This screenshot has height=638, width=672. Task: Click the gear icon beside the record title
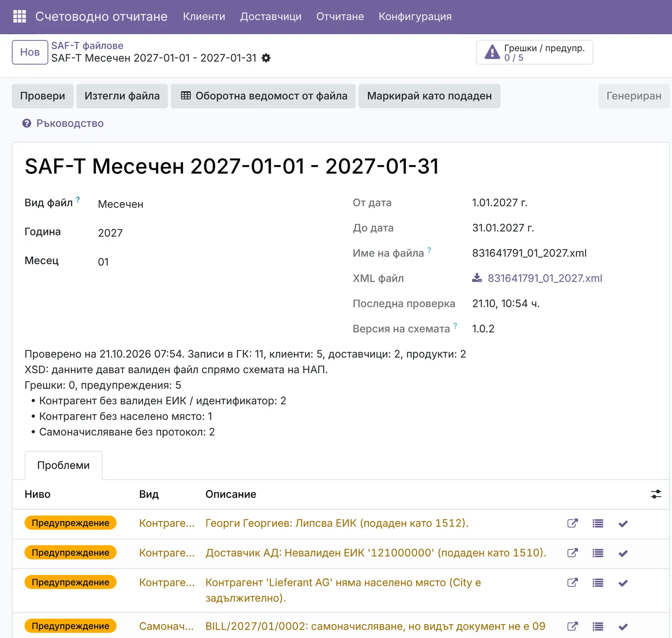pyautogui.click(x=266, y=58)
